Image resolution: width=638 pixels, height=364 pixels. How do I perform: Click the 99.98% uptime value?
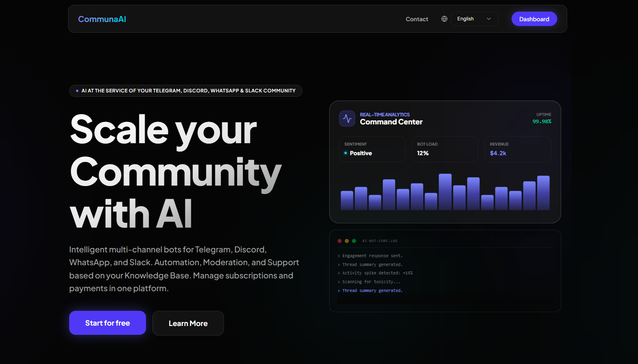coord(542,122)
